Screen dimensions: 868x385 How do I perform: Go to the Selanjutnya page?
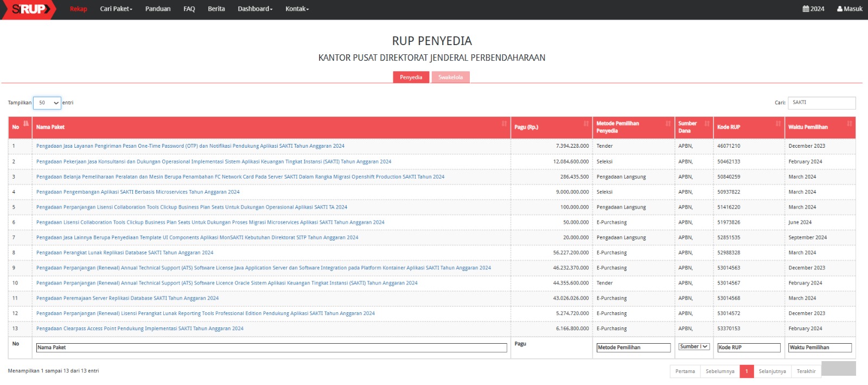click(x=773, y=371)
